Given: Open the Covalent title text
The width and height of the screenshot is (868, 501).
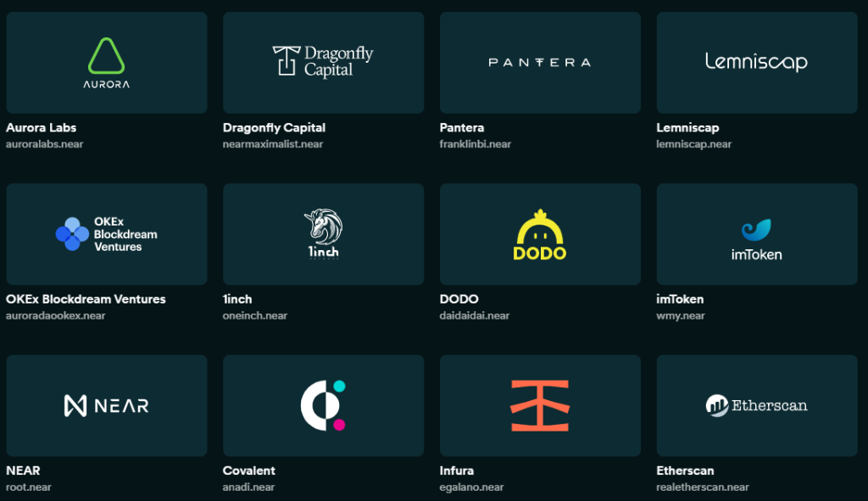Looking at the screenshot, I should (x=249, y=470).
